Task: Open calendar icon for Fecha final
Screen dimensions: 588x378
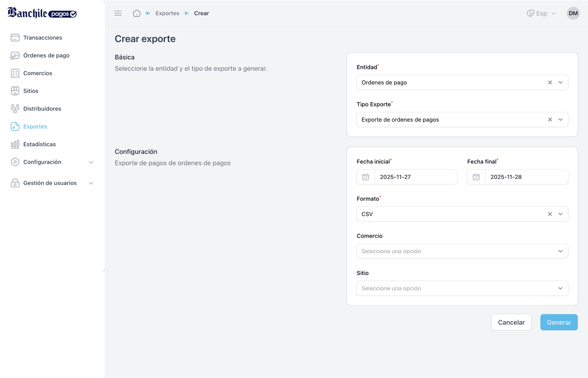Action: (476, 177)
